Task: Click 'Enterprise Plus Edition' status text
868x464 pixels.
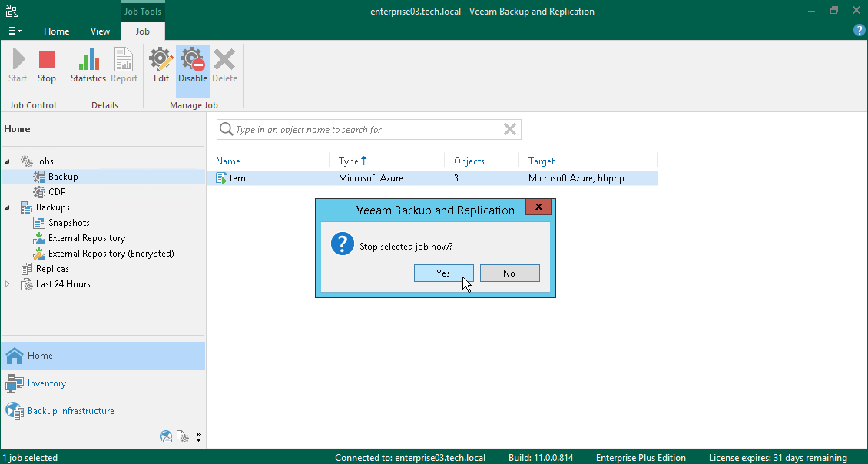Action: click(641, 458)
